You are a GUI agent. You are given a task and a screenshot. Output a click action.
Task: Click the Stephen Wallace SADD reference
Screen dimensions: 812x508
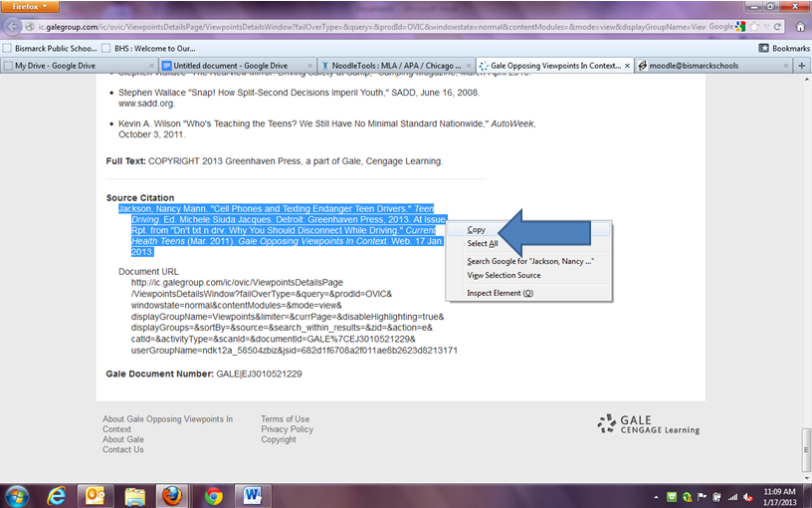[299, 98]
